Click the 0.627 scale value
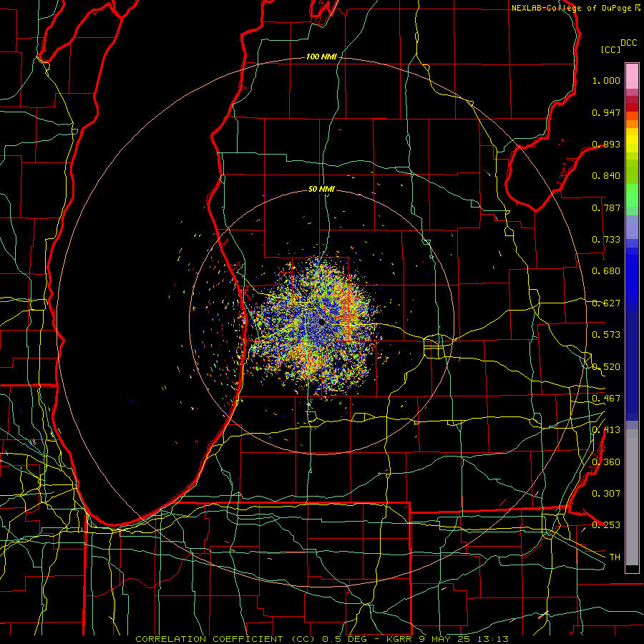This screenshot has width=644, height=644. 606,303
